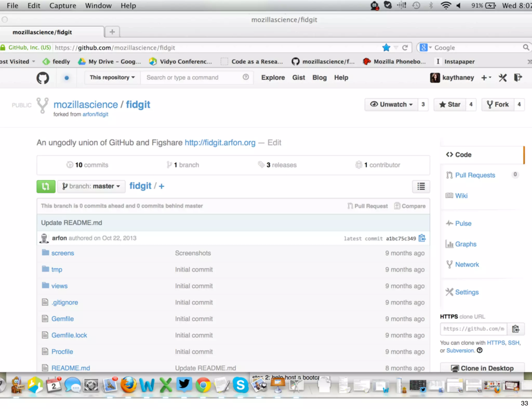The image size is (532, 409).
Task: Open the arfon/fidgit forked-from link
Action: pos(95,114)
